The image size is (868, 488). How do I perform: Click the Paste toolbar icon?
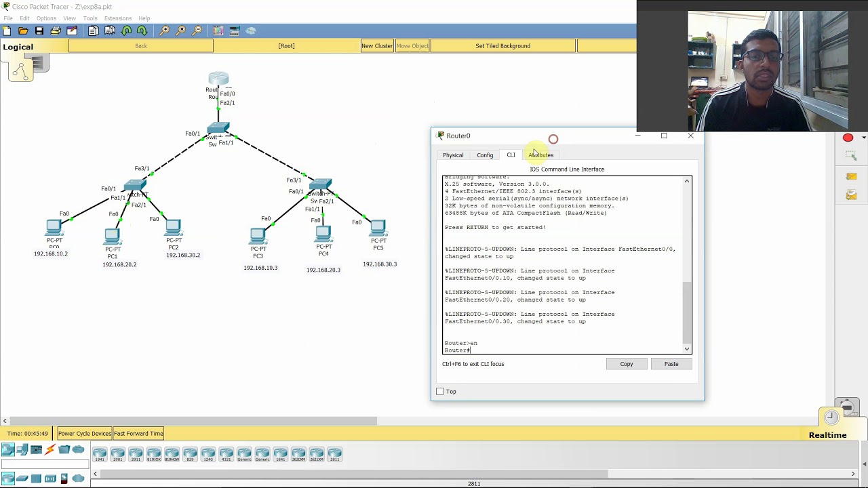click(110, 30)
